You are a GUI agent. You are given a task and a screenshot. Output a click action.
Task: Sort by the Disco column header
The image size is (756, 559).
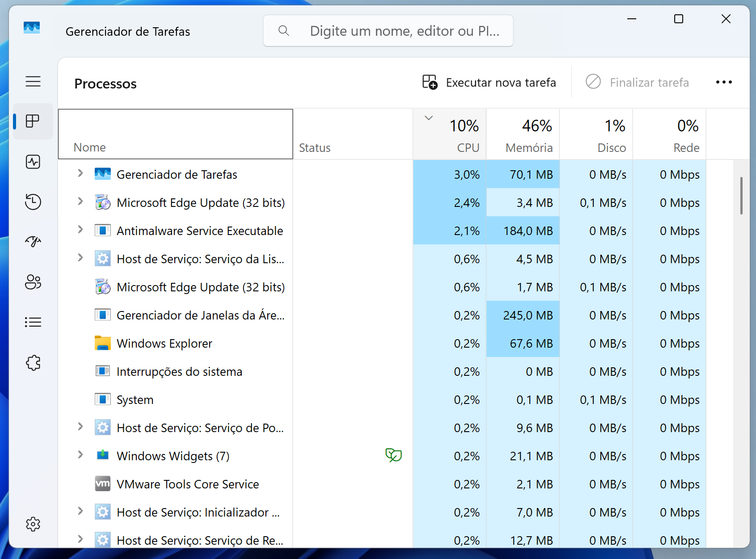pyautogui.click(x=596, y=134)
